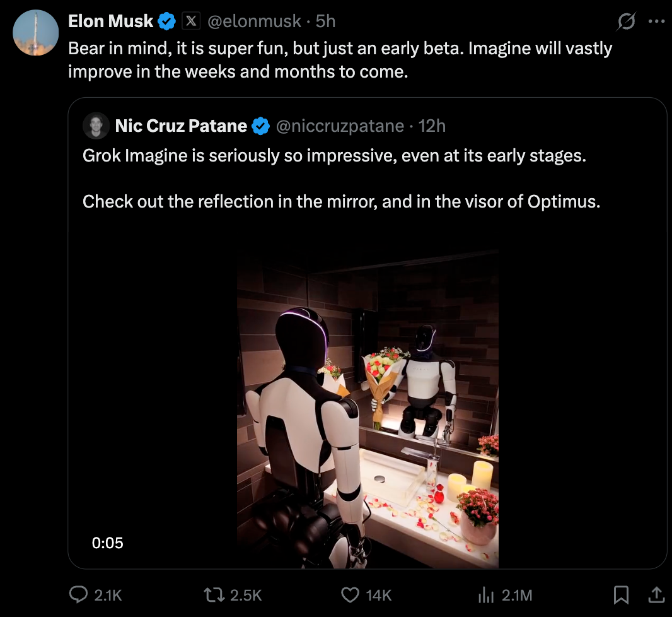Click the share upload icon

pos(656,594)
